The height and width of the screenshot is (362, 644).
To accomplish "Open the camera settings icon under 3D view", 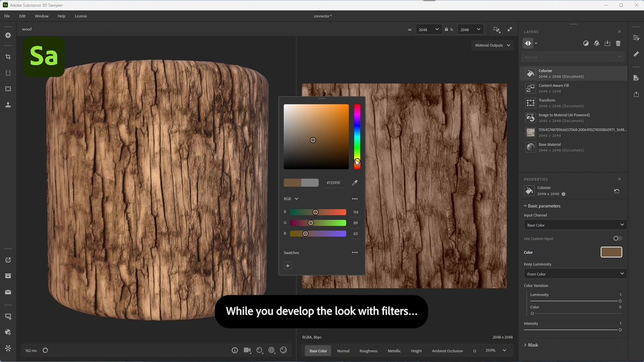I will tap(247, 350).
